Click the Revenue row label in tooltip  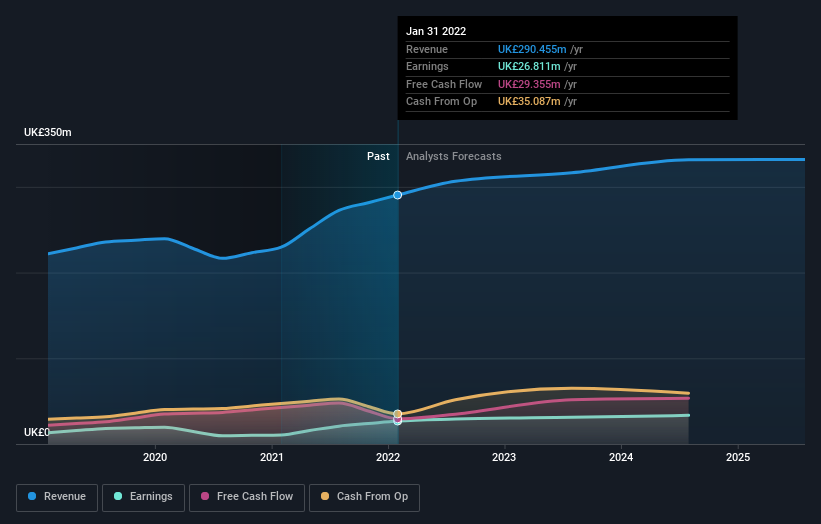click(x=427, y=49)
